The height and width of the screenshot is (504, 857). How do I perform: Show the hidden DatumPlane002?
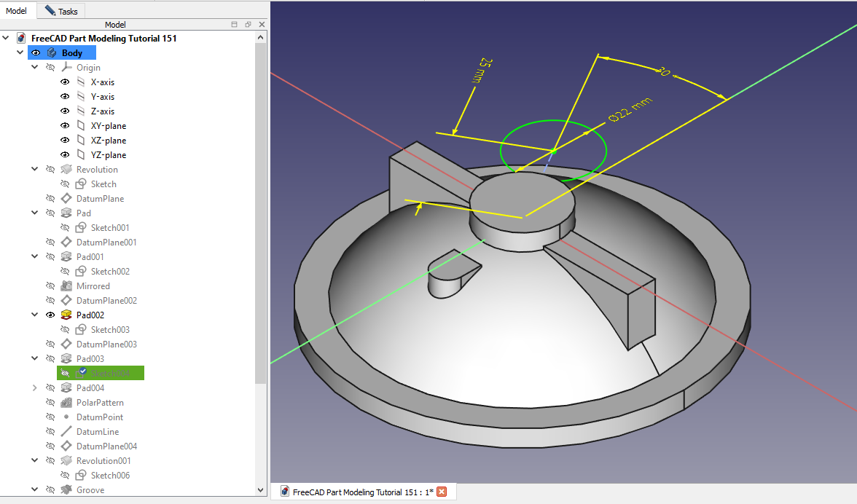point(50,301)
